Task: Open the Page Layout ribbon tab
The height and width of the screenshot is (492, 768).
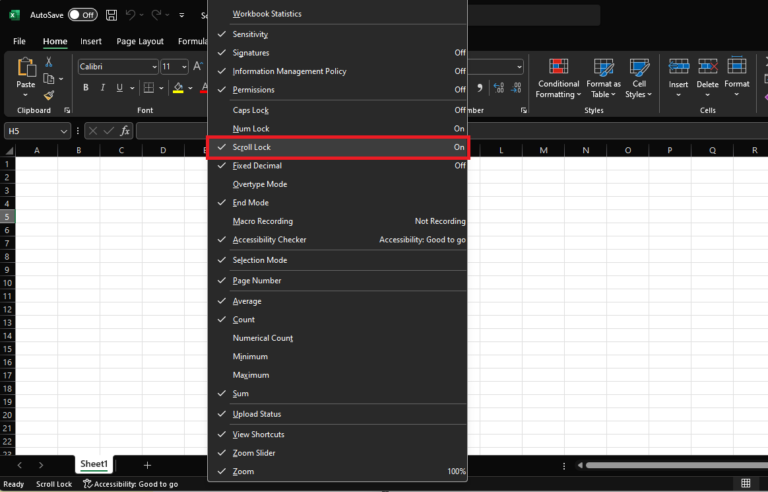Action: click(140, 41)
